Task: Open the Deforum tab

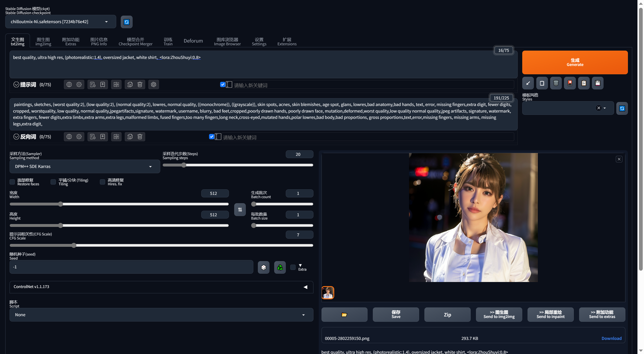Action: pos(193,41)
